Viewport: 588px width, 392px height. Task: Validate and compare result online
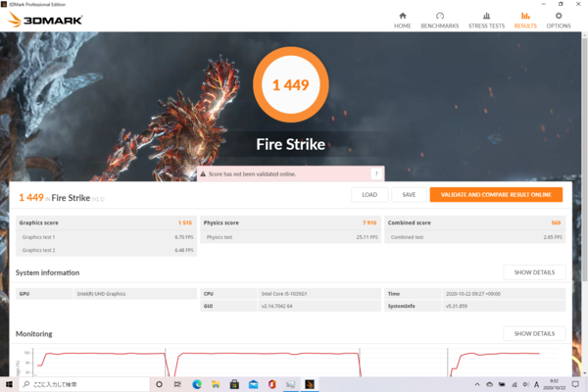pyautogui.click(x=496, y=195)
